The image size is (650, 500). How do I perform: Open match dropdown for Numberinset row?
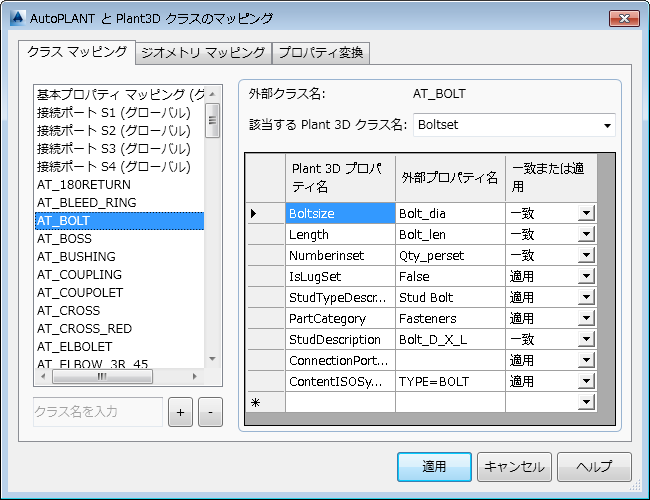[x=586, y=255]
